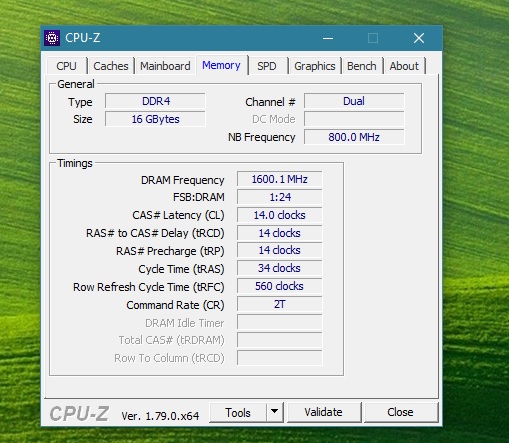The width and height of the screenshot is (509, 443).
Task: Click the NB Frequency label
Action: tap(262, 137)
